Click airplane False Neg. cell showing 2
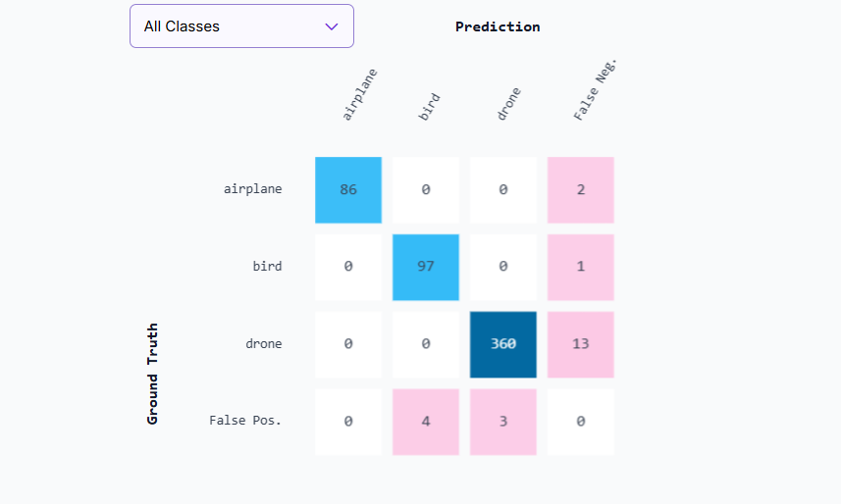 [x=581, y=190]
